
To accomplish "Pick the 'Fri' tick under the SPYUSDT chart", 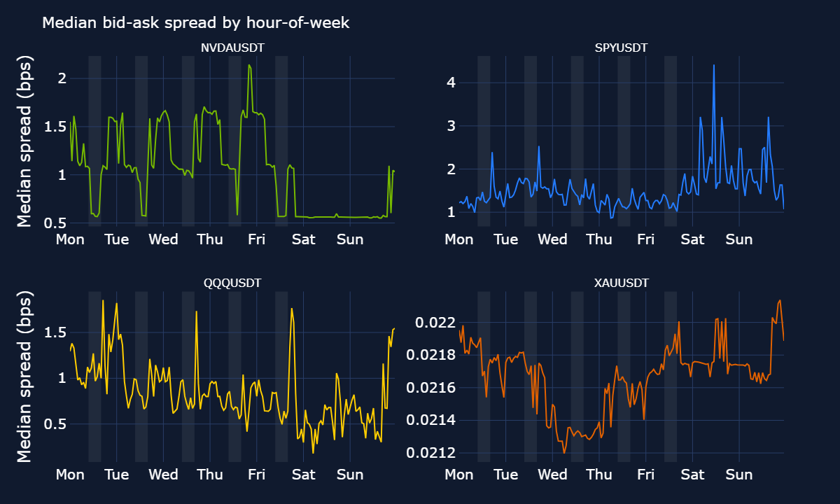I will click(646, 239).
